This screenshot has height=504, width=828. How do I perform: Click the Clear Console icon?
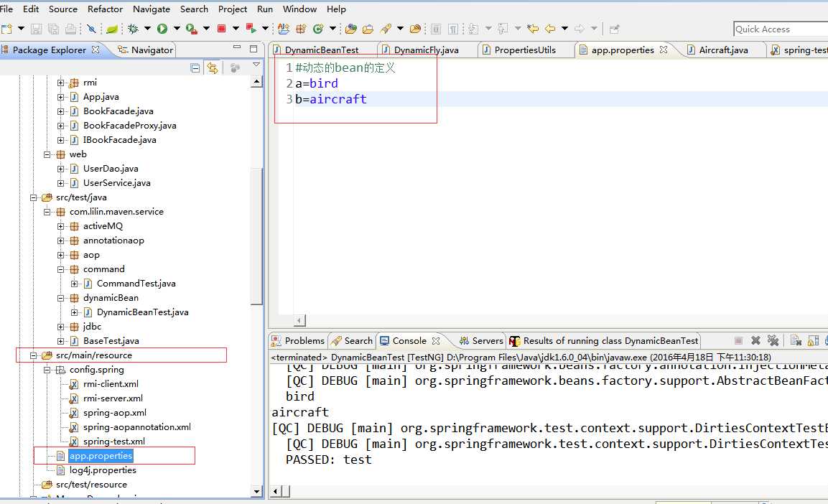click(796, 340)
